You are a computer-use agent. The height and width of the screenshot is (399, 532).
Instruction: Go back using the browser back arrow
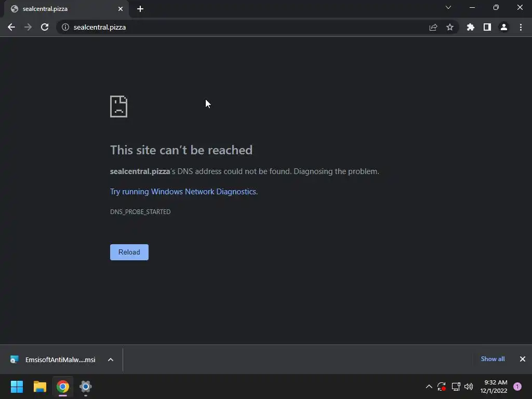[x=11, y=27]
